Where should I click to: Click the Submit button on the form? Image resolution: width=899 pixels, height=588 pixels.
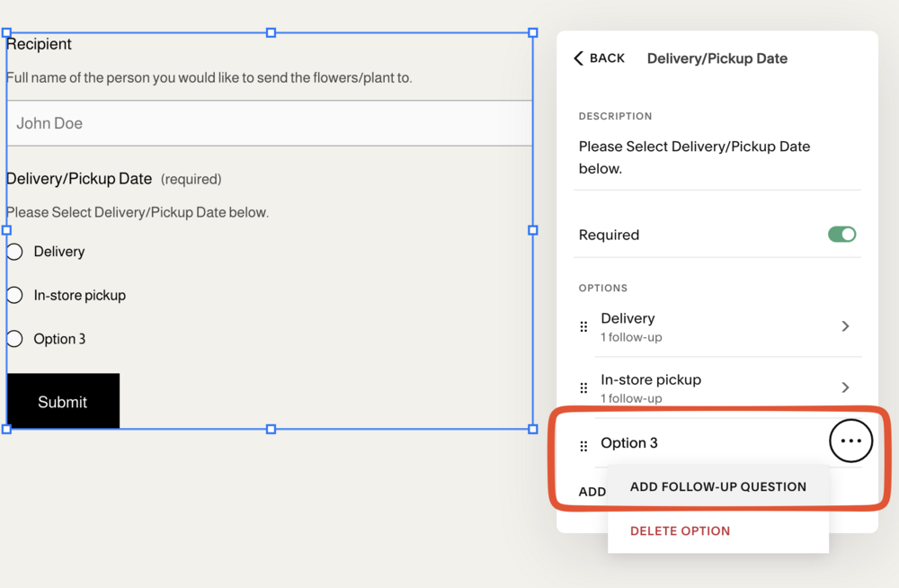(x=62, y=401)
